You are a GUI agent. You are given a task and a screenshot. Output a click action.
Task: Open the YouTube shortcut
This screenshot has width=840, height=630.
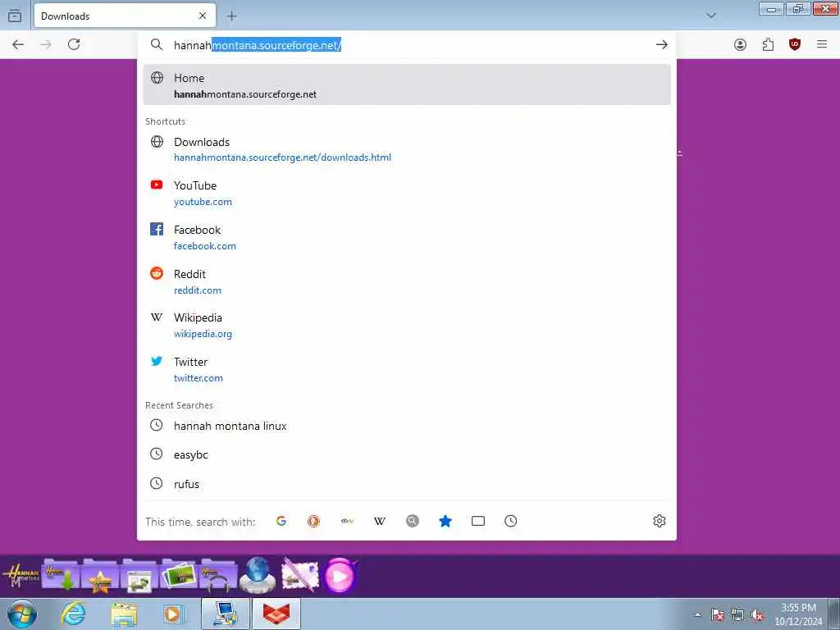coord(407,193)
